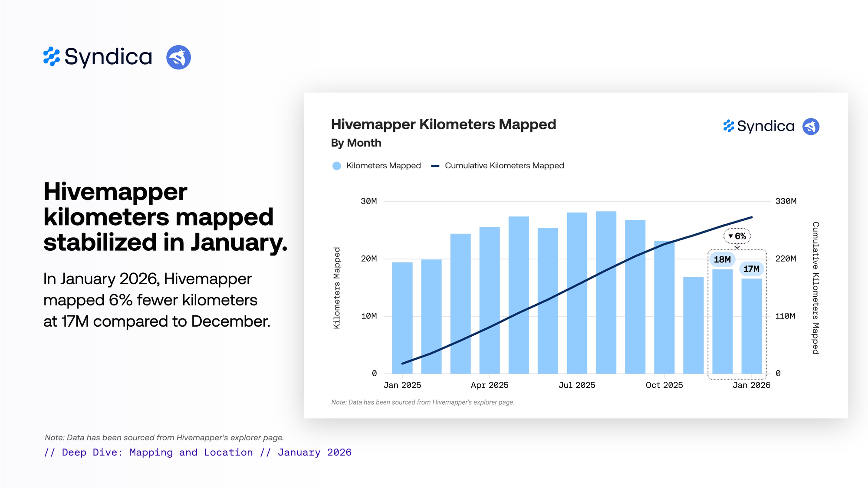Click the 330M right-axis tick label
The width and height of the screenshot is (868, 488).
click(x=786, y=201)
